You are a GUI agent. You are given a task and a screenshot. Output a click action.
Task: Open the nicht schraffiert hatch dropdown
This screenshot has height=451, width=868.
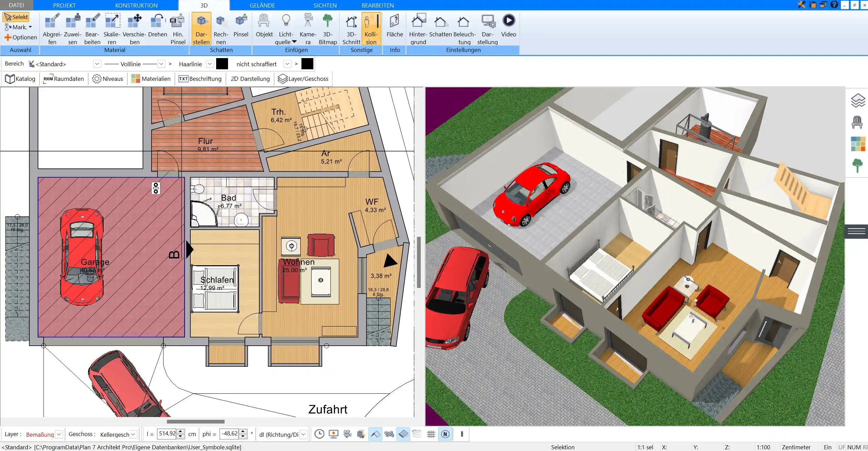tap(288, 64)
